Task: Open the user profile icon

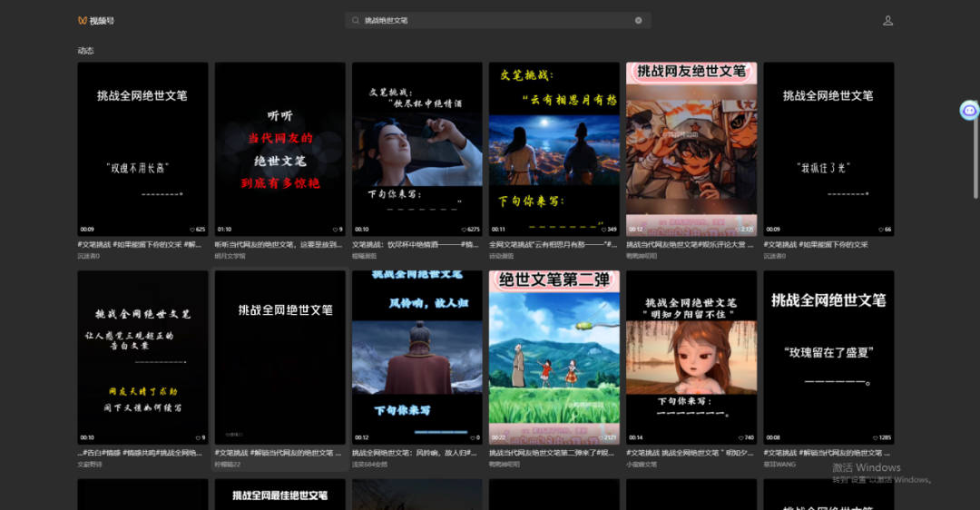Action: click(x=887, y=21)
